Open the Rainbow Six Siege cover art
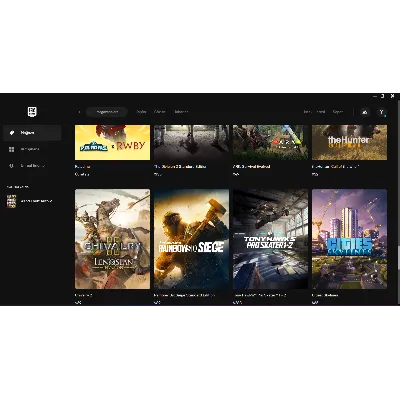Viewport: 400px width, 400px height. point(192,239)
